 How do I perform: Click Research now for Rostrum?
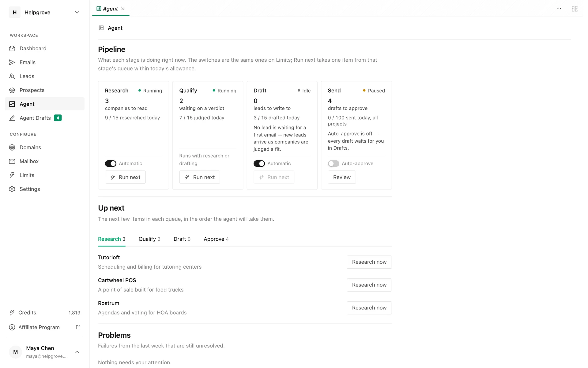pos(369,308)
